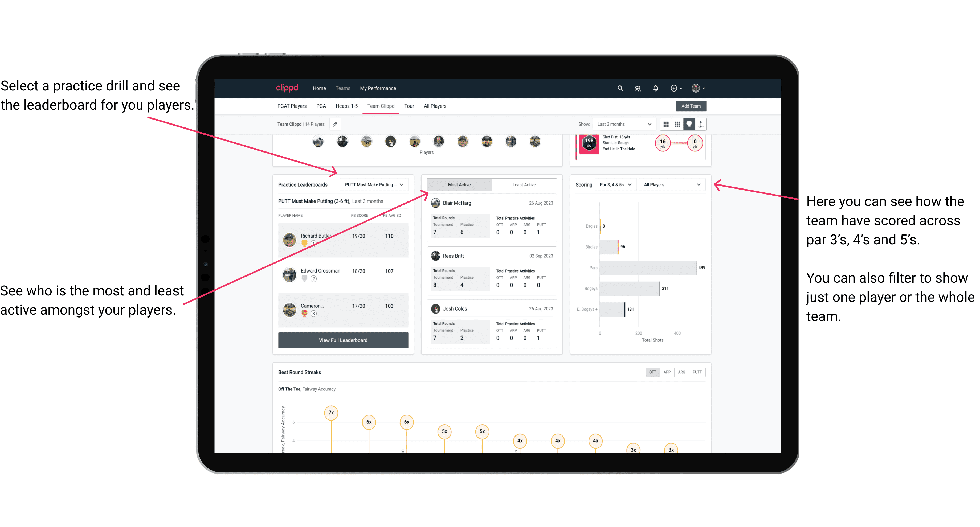The width and height of the screenshot is (980, 527).
Task: Toggle to Least Active player tab
Action: click(x=523, y=184)
